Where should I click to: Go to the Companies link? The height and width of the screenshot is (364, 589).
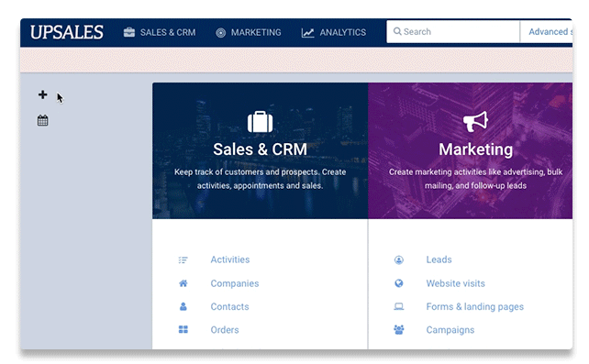click(235, 283)
